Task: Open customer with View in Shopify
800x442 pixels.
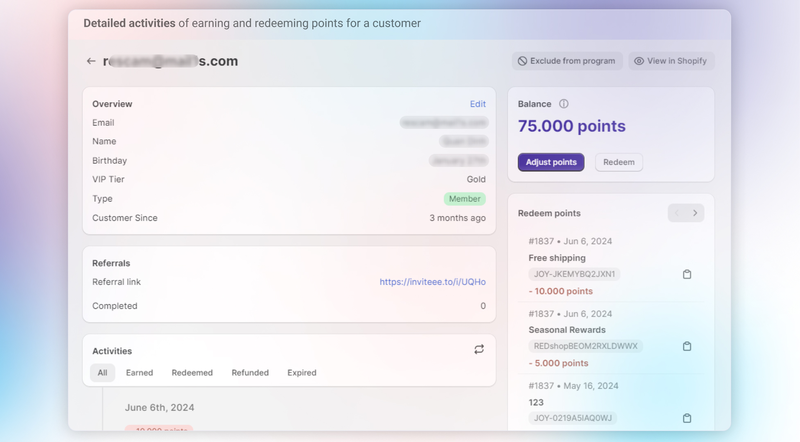Action: click(671, 61)
